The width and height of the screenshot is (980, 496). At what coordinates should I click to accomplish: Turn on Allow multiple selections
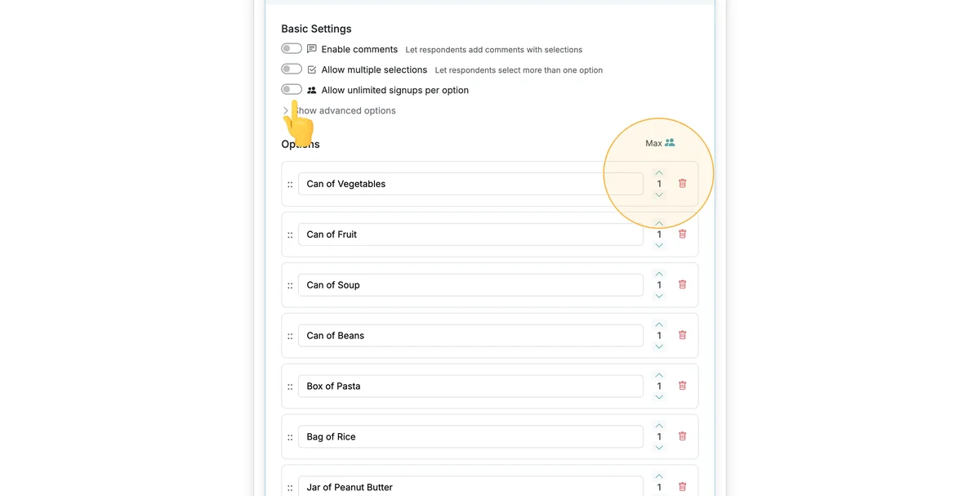click(x=292, y=69)
